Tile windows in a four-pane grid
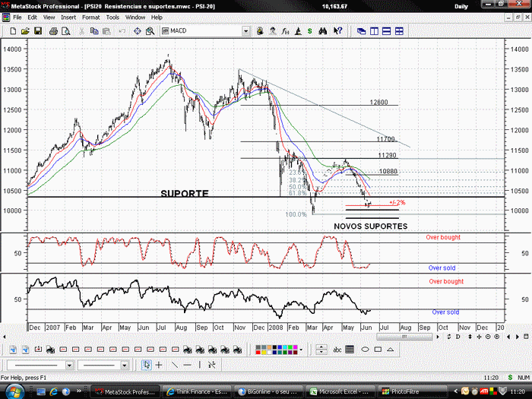532x399 pixels. click(399, 31)
